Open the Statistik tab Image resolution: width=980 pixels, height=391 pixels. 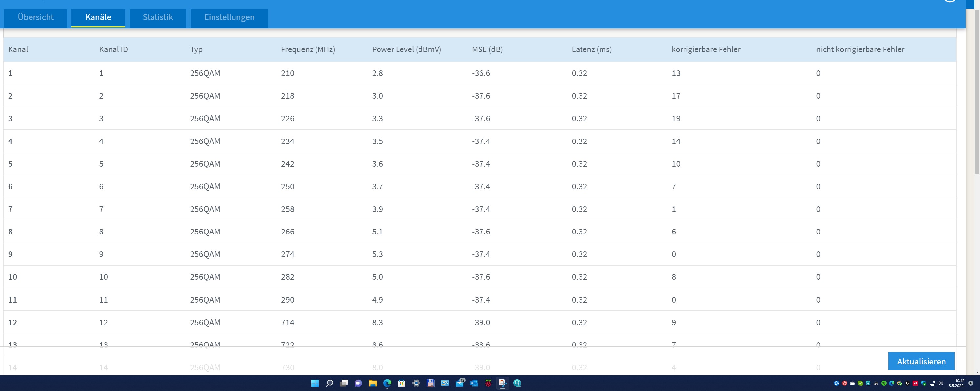pyautogui.click(x=157, y=17)
